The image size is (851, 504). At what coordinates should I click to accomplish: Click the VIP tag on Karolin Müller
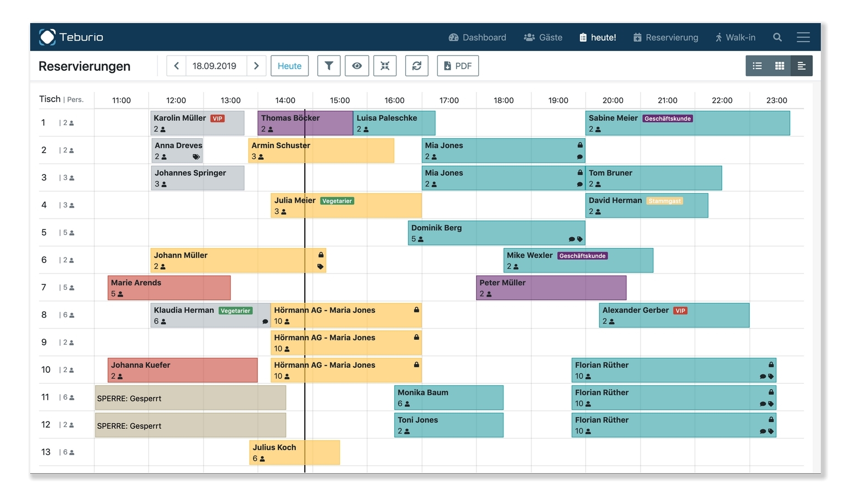(217, 119)
